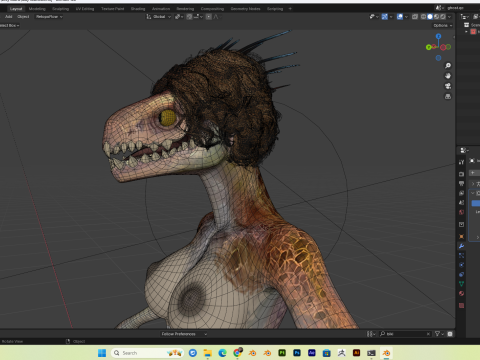
Task: Open the Windows Start menu
Action: coord(102,353)
